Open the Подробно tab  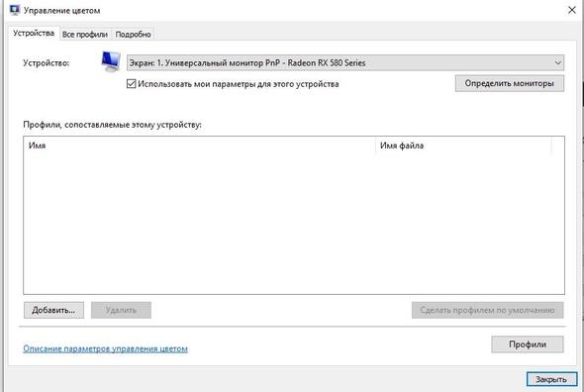coord(133,35)
